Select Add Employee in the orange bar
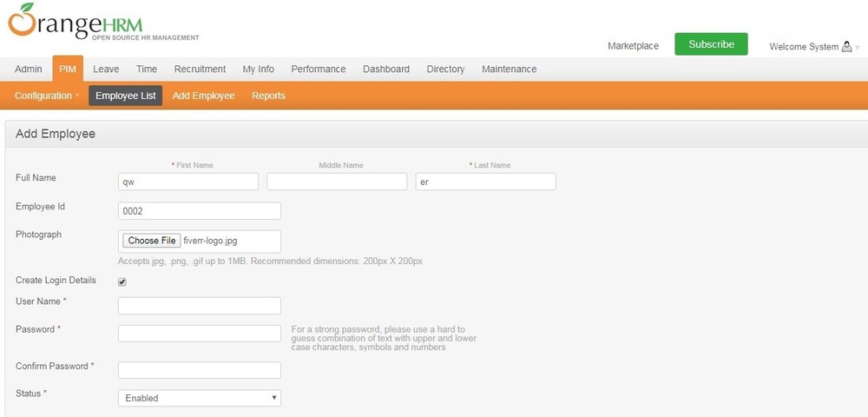This screenshot has height=417, width=868. 204,96
